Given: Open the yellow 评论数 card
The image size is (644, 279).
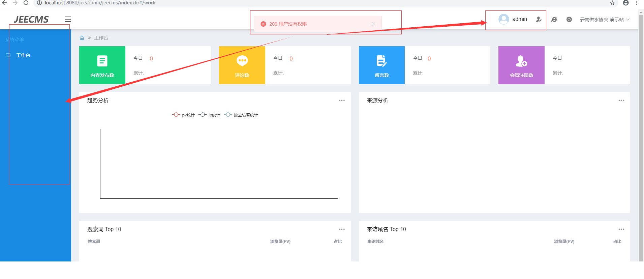Looking at the screenshot, I should [242, 65].
